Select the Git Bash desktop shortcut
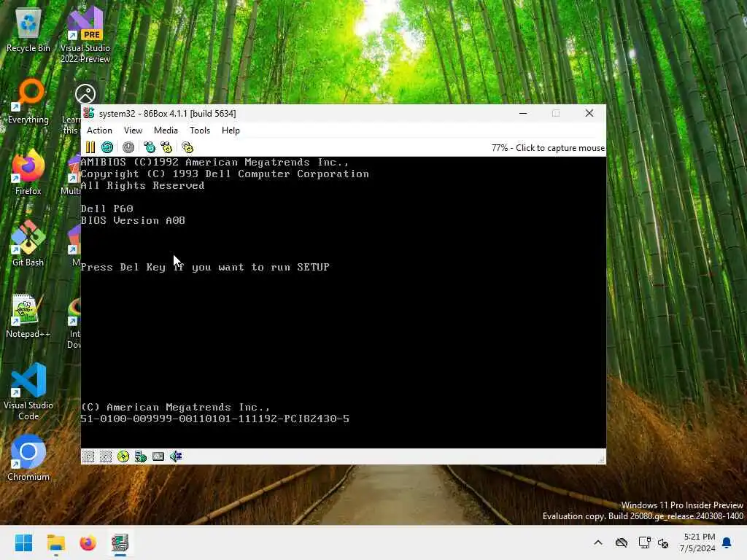Screen dimensions: 747x560 point(28,244)
